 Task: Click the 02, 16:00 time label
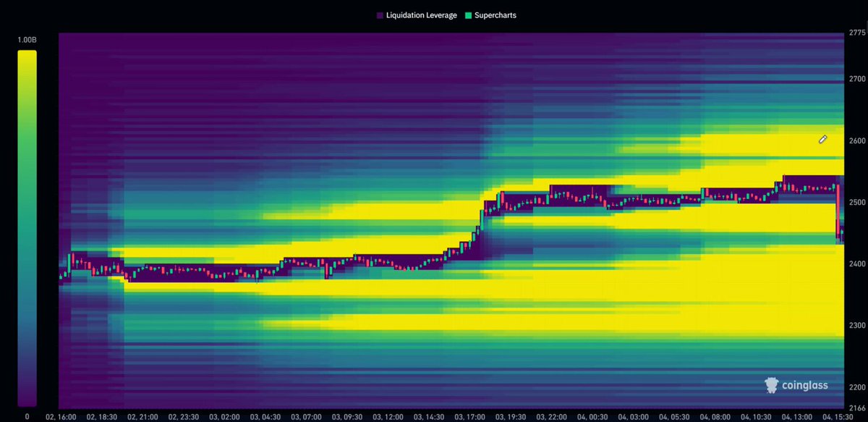pos(59,417)
